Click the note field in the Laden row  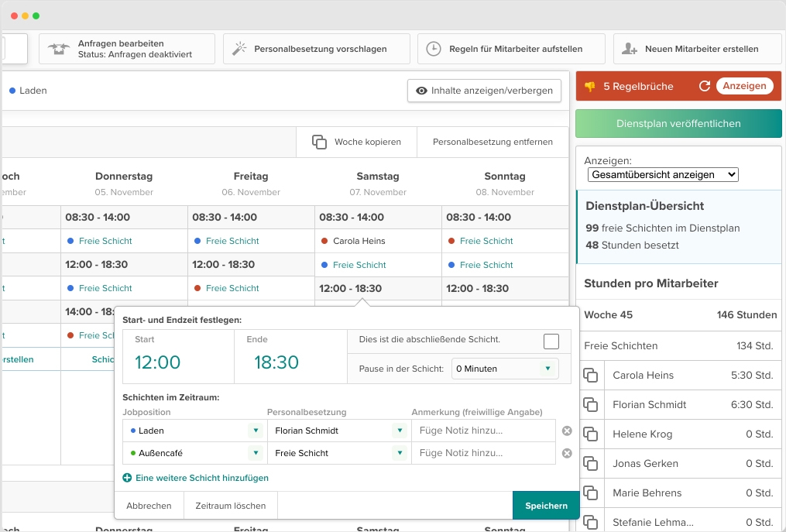click(483, 431)
